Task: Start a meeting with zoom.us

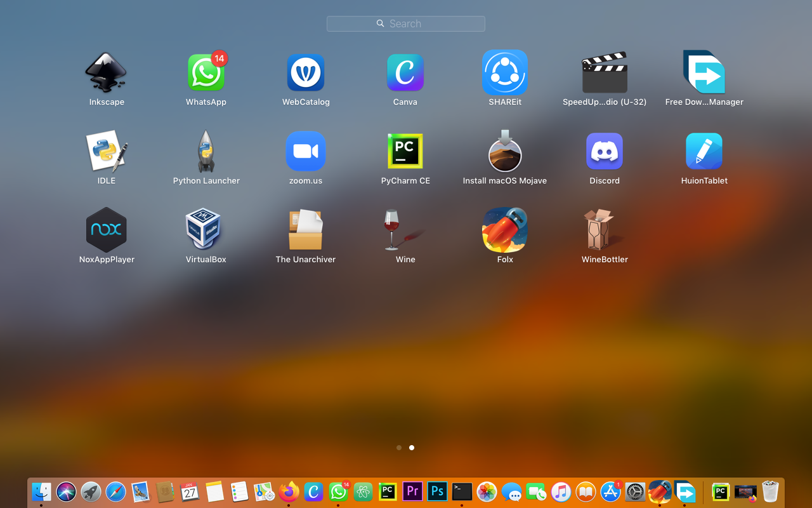Action: tap(306, 150)
